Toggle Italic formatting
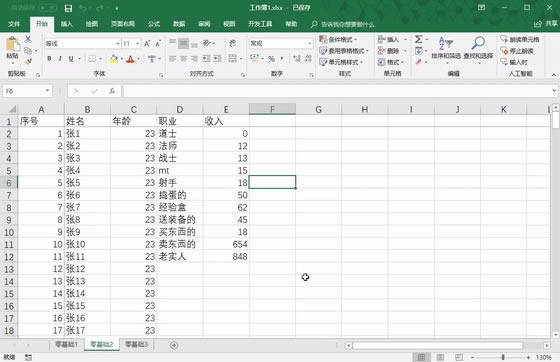Screen dimensions: 560x362 (x=60, y=59)
